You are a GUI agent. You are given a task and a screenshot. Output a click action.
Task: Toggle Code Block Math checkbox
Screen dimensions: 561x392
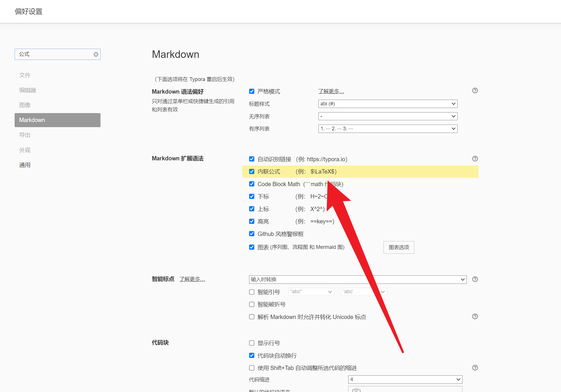(x=252, y=184)
